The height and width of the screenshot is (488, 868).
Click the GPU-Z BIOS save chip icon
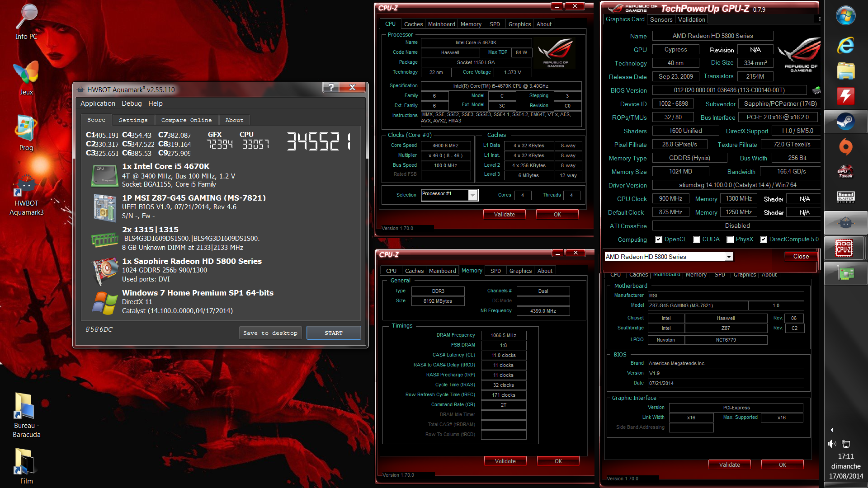(x=816, y=90)
